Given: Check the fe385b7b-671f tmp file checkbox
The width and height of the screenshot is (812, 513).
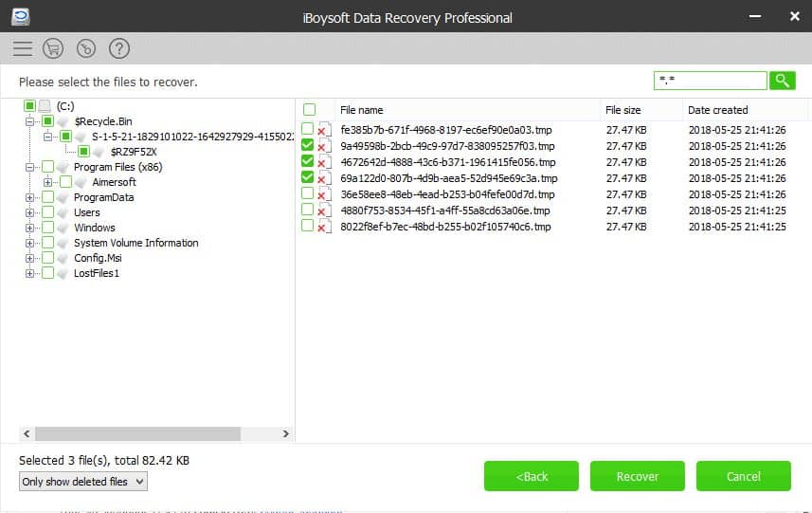Looking at the screenshot, I should tap(307, 129).
